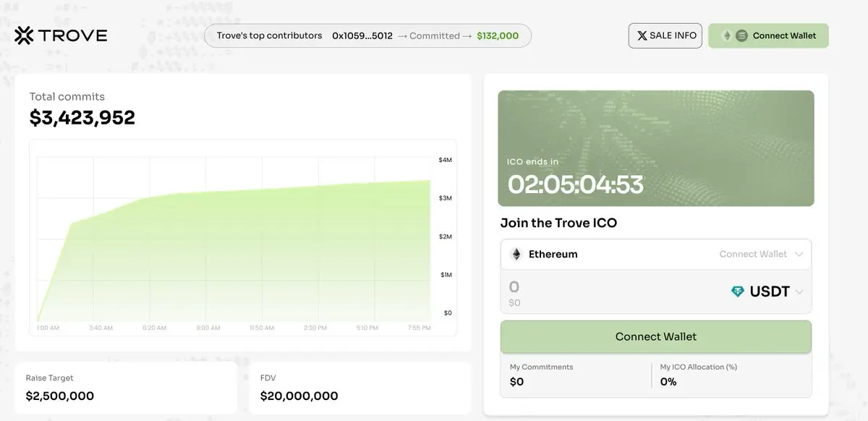This screenshot has height=421, width=868.
Task: Click the Ethereum icon in the header wallet button
Action: click(727, 35)
